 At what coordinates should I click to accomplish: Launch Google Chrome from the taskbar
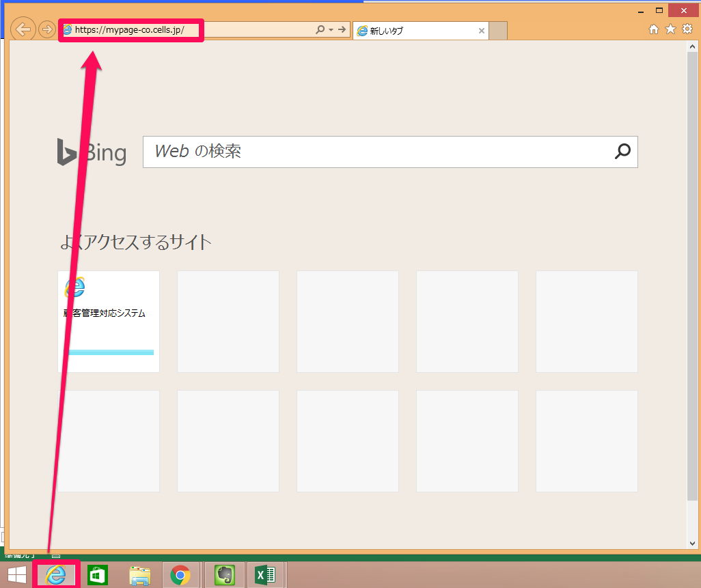coord(180,575)
